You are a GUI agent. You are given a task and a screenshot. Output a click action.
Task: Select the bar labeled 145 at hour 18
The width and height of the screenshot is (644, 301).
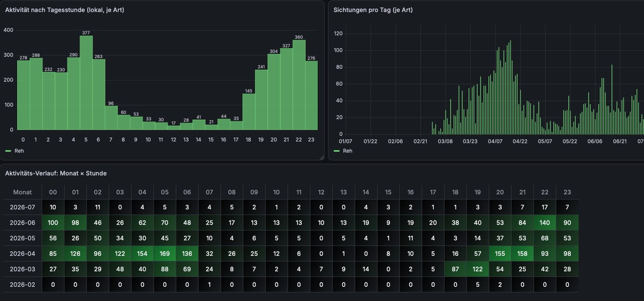[249, 112]
